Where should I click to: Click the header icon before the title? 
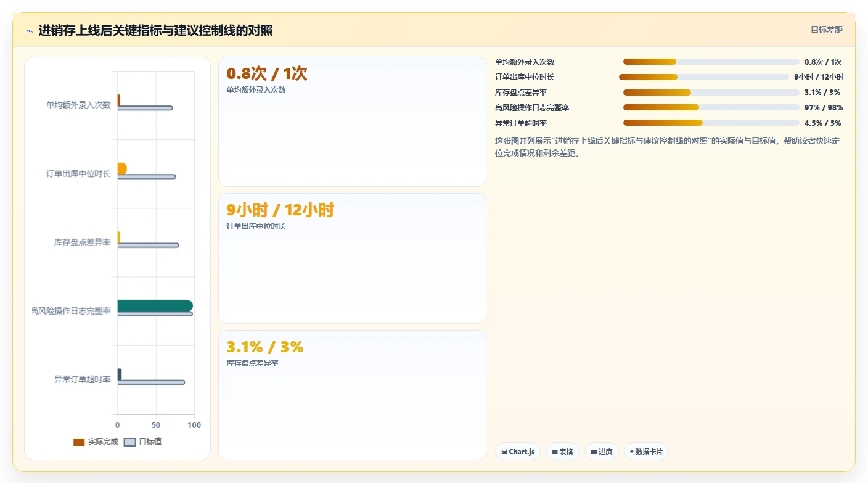29,31
